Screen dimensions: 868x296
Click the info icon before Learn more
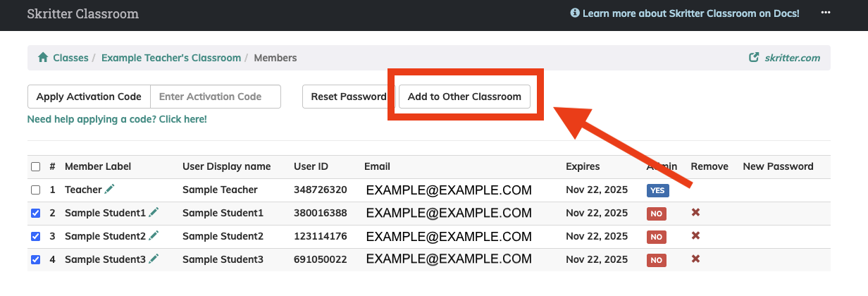coord(575,13)
